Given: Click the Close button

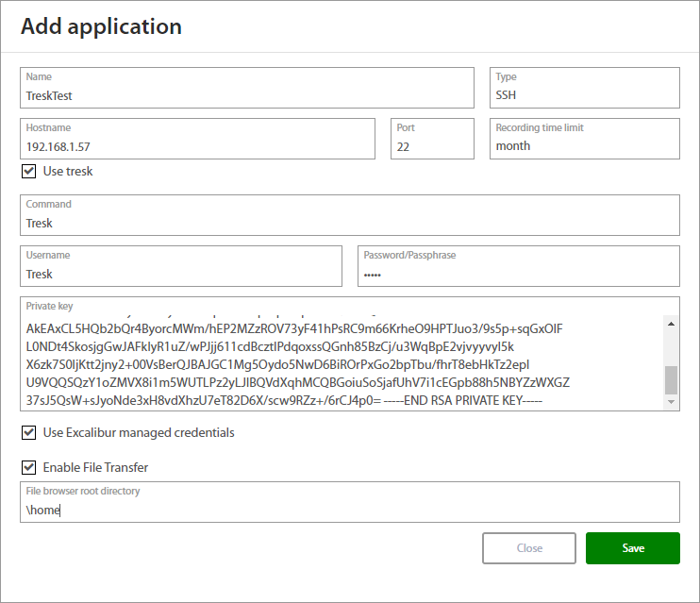Looking at the screenshot, I should click(x=529, y=548).
